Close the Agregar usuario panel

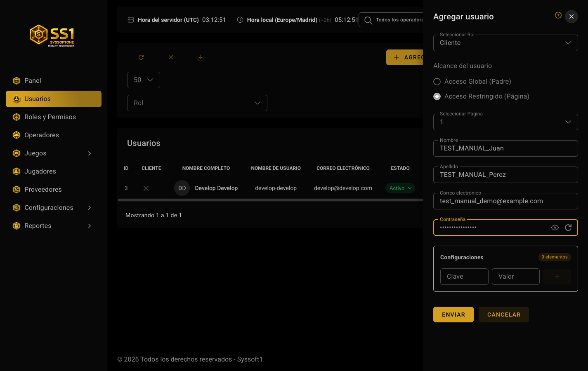[x=571, y=16]
